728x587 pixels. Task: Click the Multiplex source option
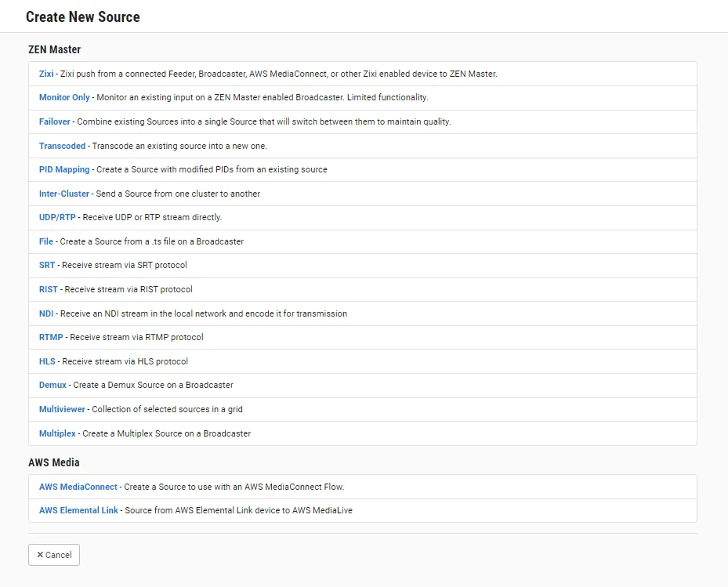(57, 433)
